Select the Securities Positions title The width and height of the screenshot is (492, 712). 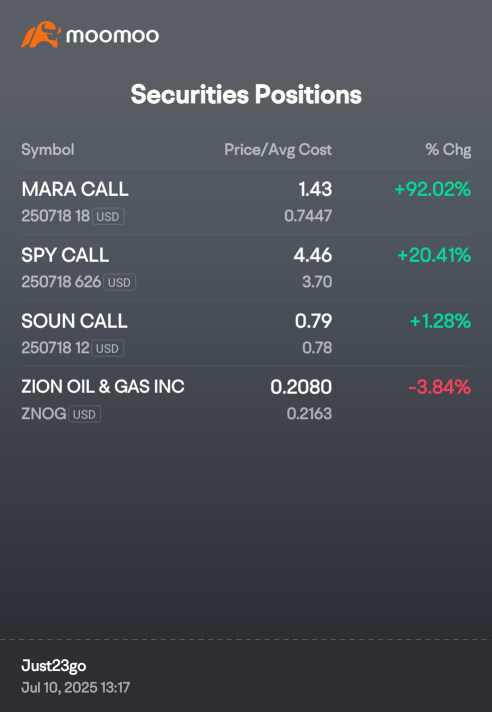pyautogui.click(x=246, y=94)
